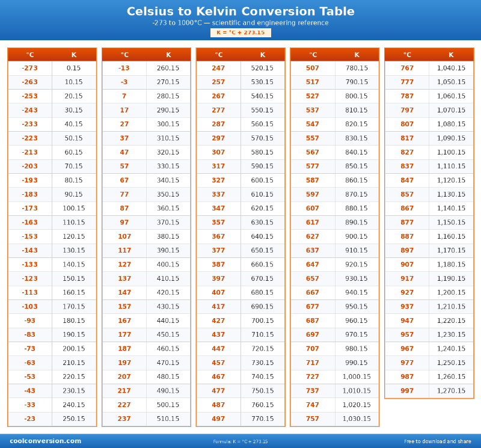
Task: Click the 1,000.15 Kelvin value
Action: pyautogui.click(x=357, y=377)
